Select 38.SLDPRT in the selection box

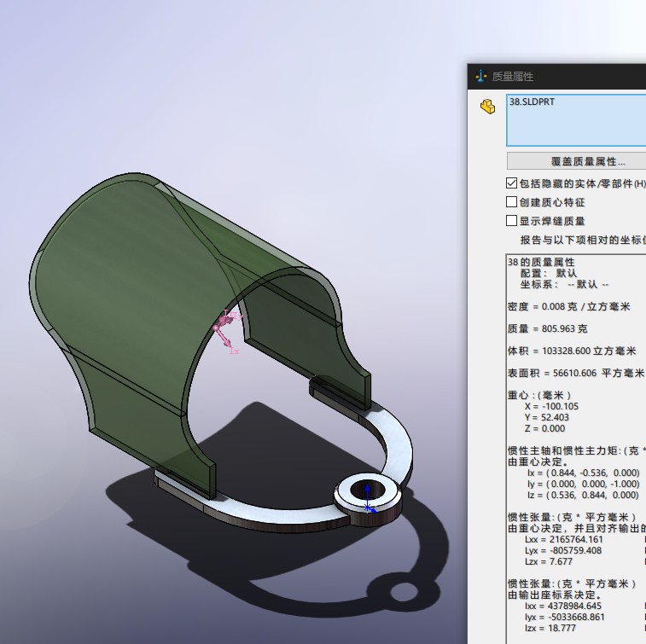[532, 102]
